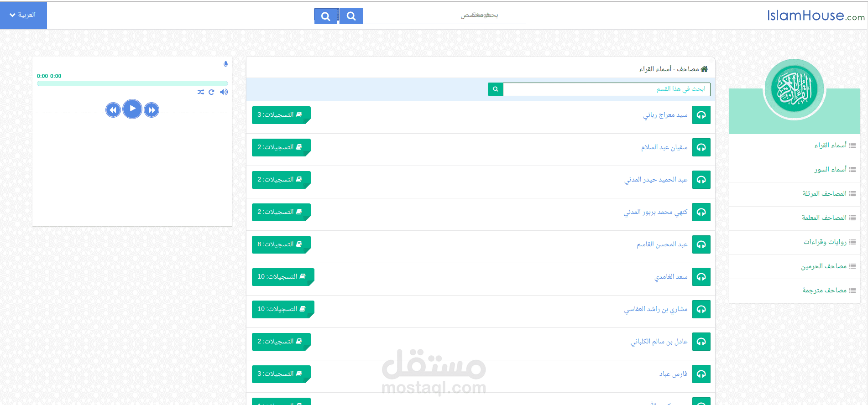
Task: Open reciter سيد معراج رباني
Action: pos(665,115)
